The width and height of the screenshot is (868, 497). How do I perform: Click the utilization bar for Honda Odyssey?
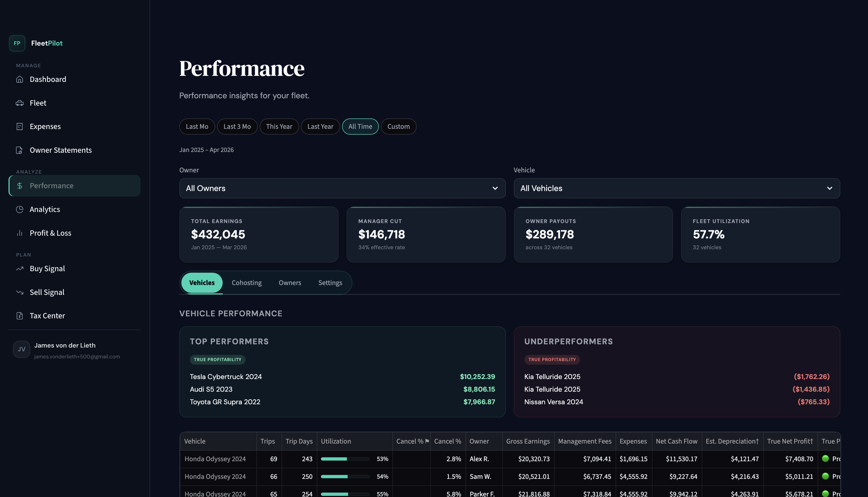point(345,459)
